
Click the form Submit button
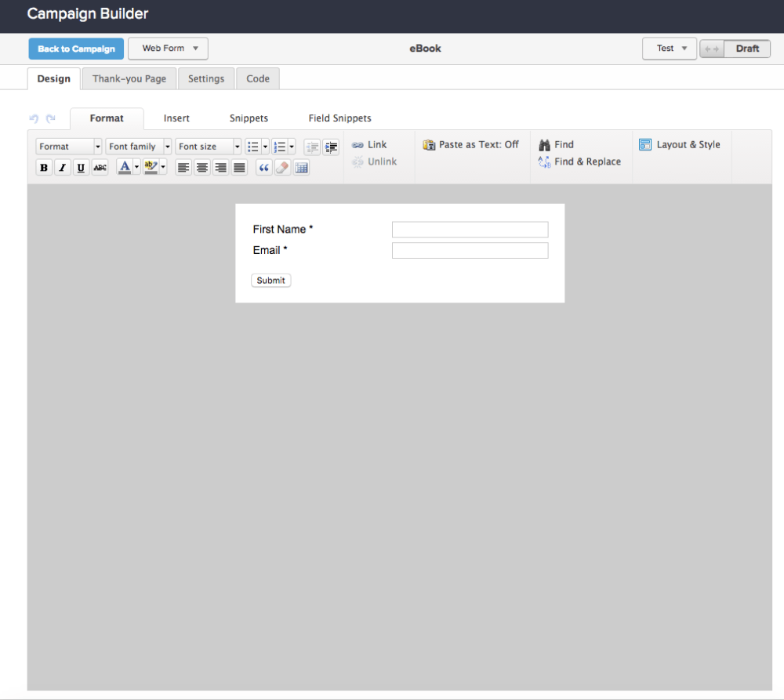271,281
